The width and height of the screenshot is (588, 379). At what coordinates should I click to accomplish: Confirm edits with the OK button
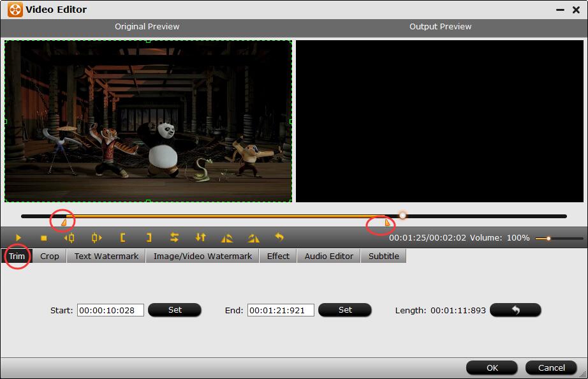[492, 368]
